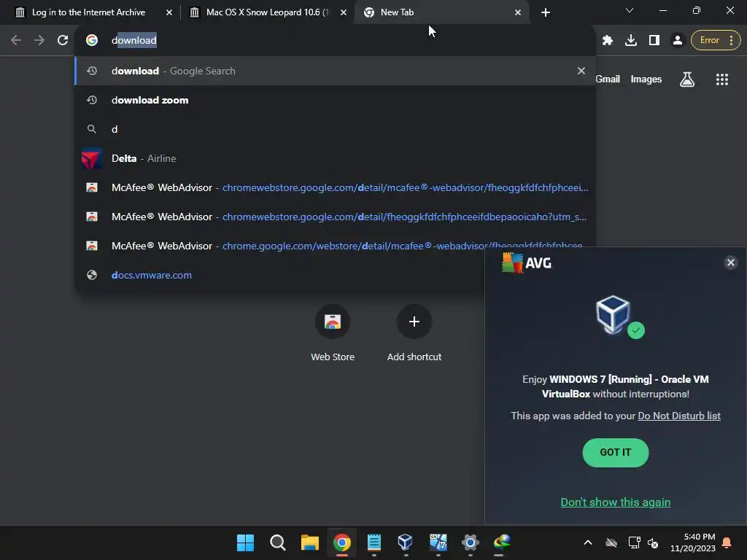Open the notification bell icon
747x560 pixels.
click(x=727, y=542)
